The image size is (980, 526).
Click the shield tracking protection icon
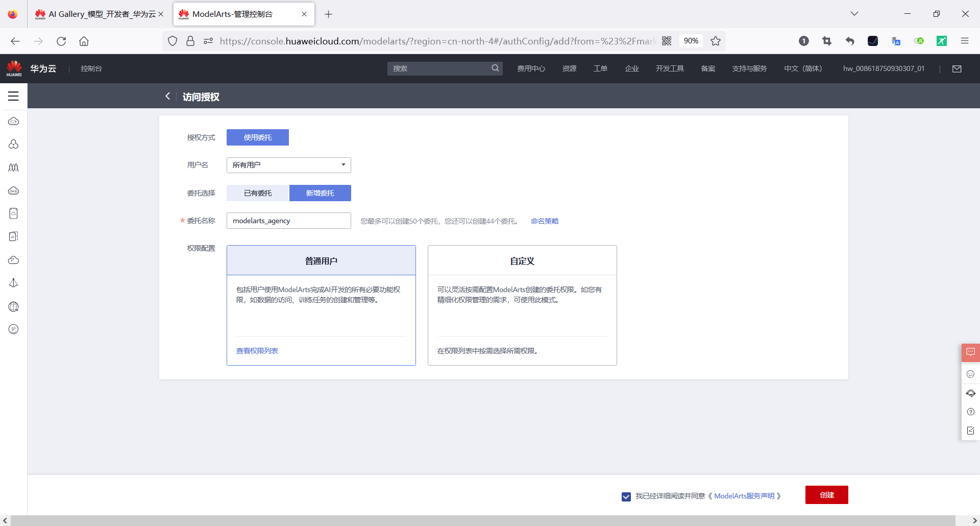[x=173, y=41]
